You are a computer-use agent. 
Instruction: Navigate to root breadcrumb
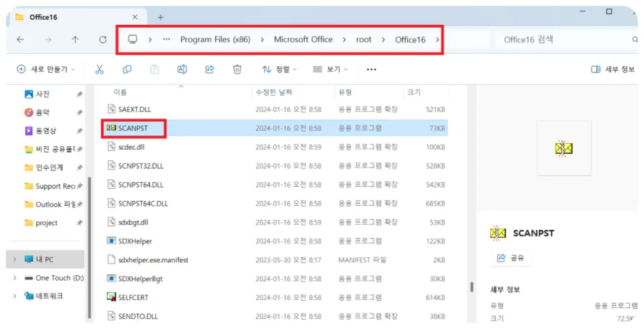(x=363, y=40)
